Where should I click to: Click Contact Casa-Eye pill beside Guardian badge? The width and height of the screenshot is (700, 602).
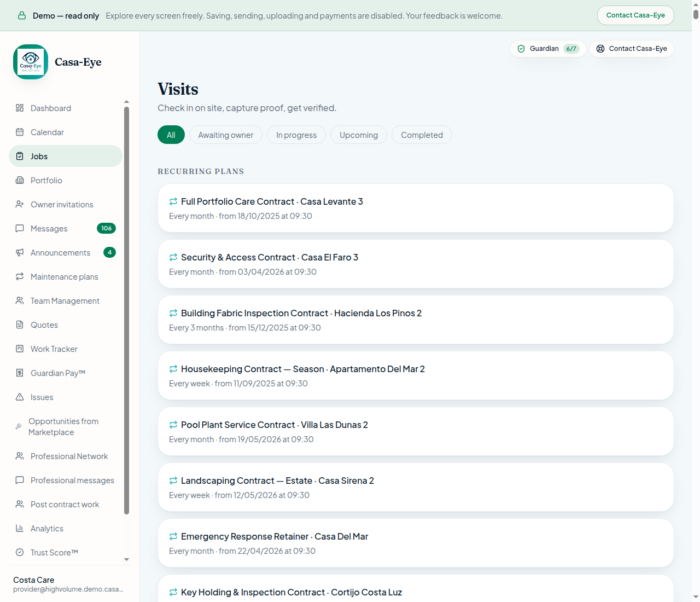pos(632,49)
